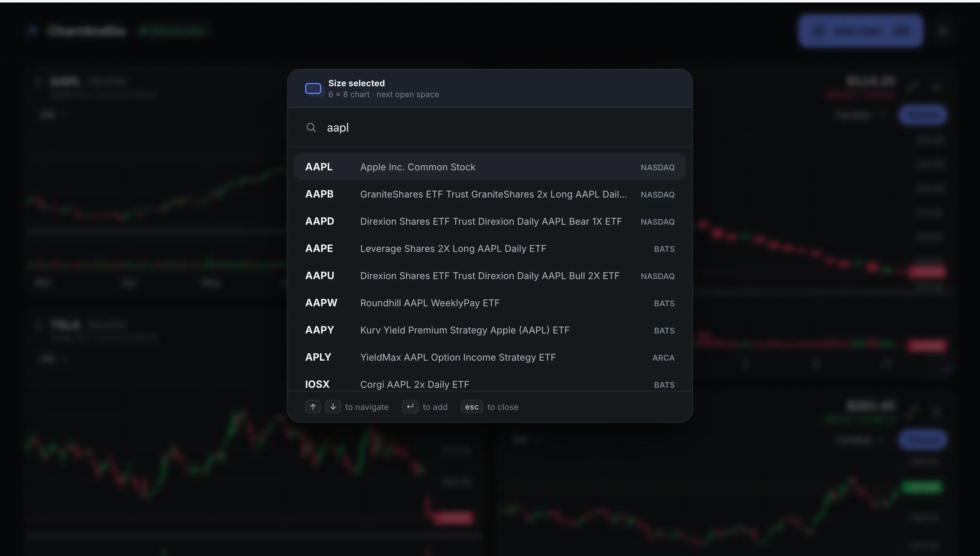The height and width of the screenshot is (556, 980).
Task: Select AAPU Direxion Daily AAPL Bull result
Action: point(490,275)
